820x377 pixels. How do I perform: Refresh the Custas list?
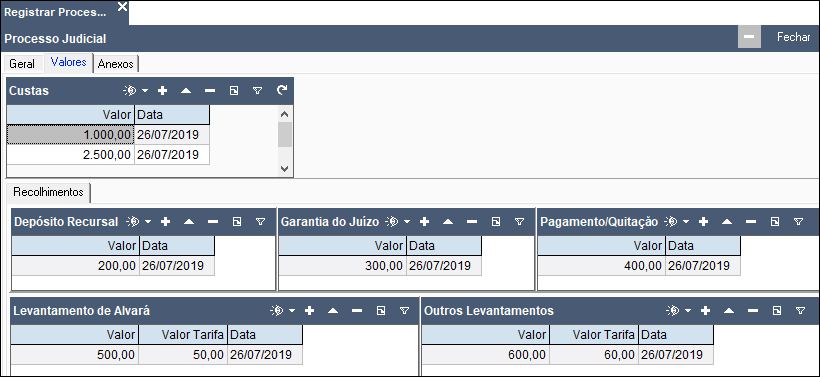tap(282, 90)
